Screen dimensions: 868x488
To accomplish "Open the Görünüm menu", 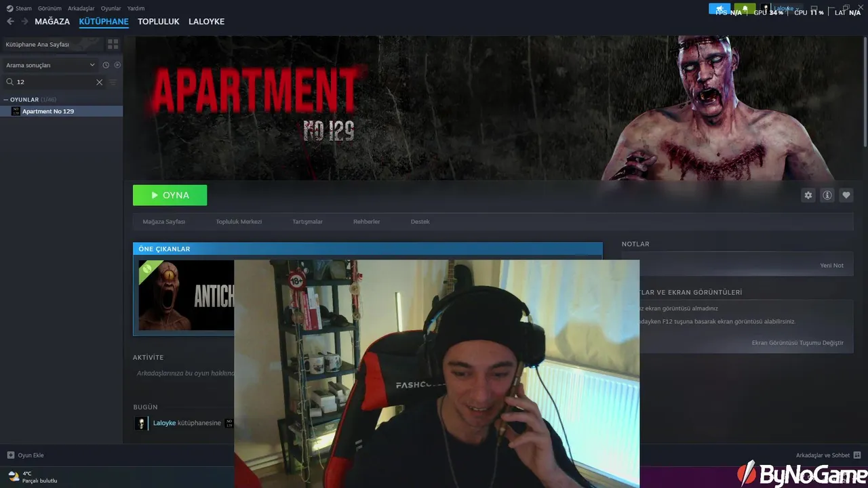I will point(50,8).
